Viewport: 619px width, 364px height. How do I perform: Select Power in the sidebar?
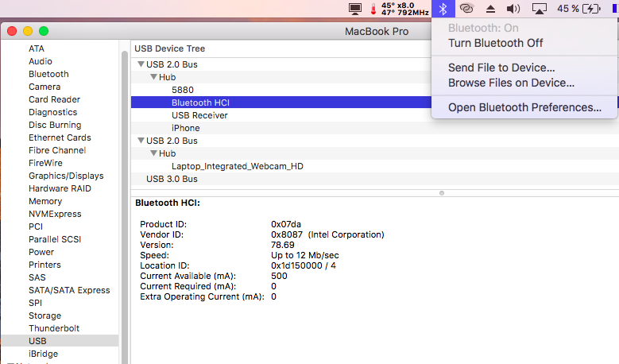(x=41, y=252)
